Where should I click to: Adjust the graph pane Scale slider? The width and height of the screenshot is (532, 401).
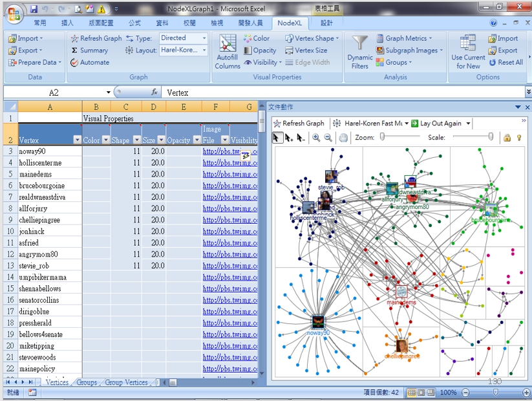point(491,137)
